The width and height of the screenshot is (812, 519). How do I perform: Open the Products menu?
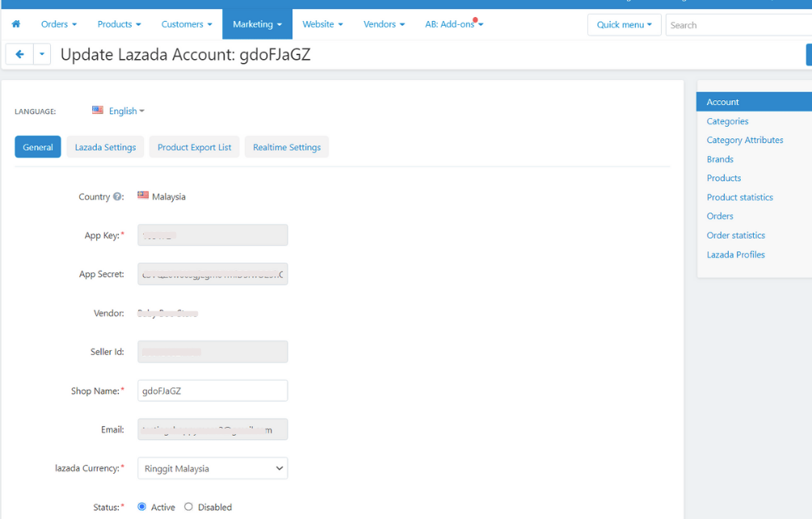pyautogui.click(x=119, y=23)
